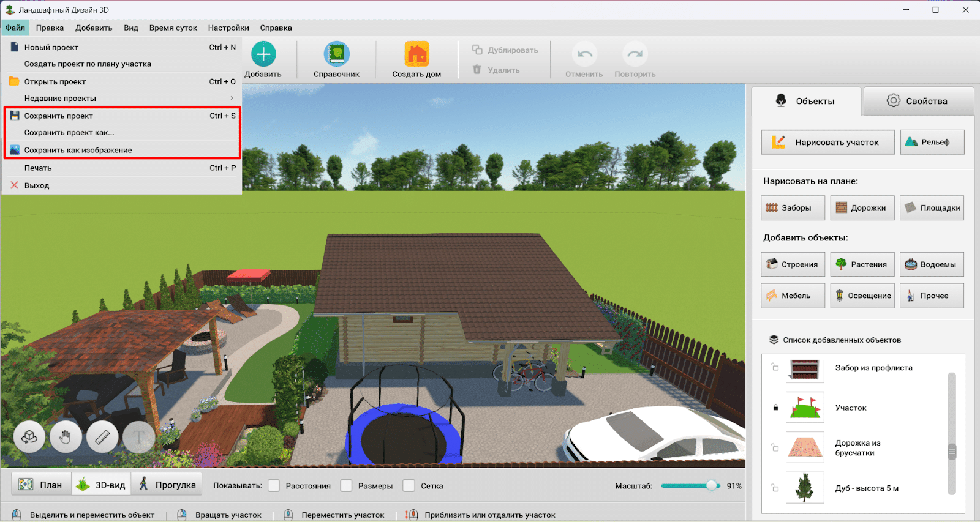Open the Справочник reference book icon

click(336, 54)
